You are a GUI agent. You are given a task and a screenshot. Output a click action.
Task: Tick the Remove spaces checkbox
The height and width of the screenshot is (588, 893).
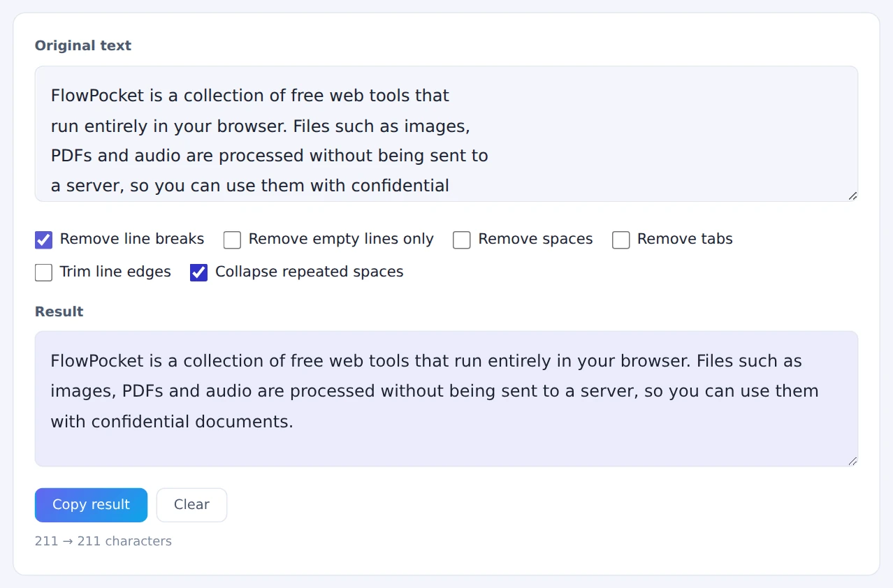pyautogui.click(x=462, y=240)
